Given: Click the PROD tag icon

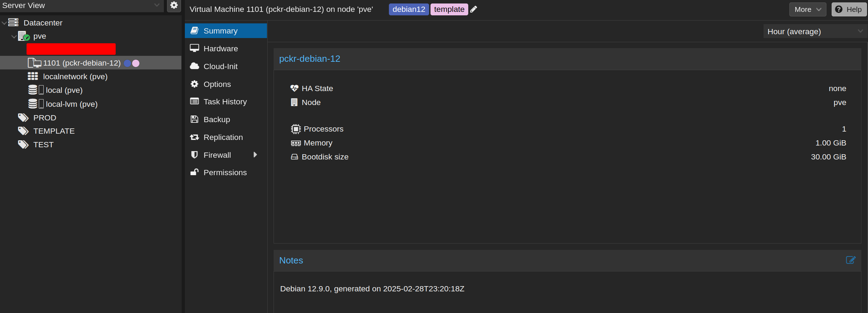Looking at the screenshot, I should tap(23, 118).
